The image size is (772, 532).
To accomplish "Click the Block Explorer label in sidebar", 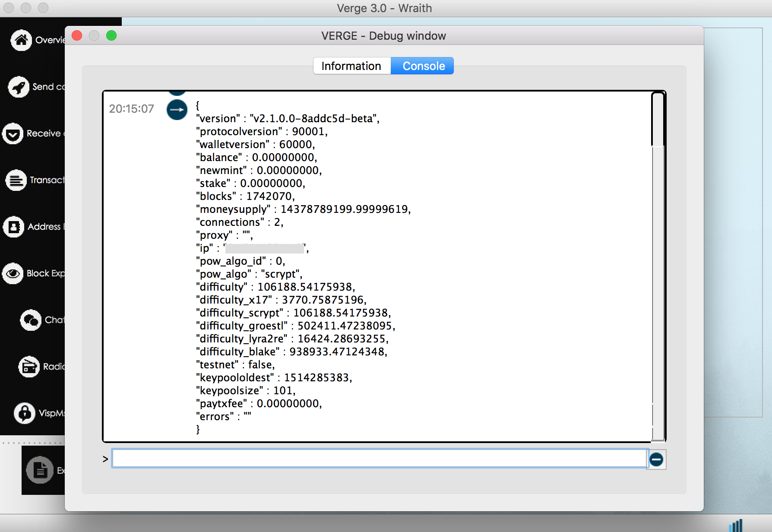I will 46,273.
